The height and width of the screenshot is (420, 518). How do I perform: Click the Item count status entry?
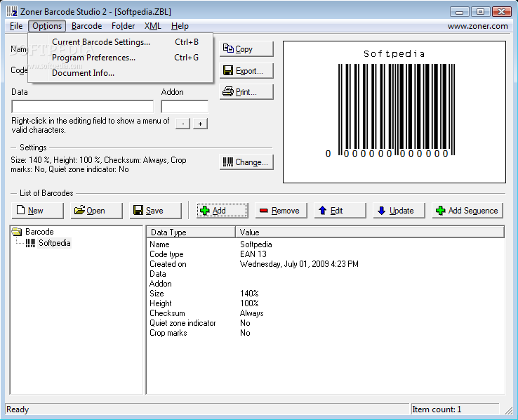coord(437,409)
